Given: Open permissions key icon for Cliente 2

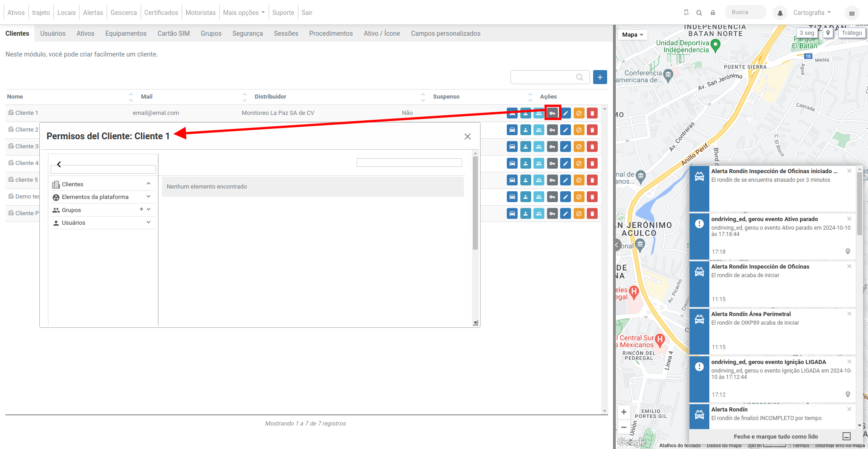Looking at the screenshot, I should pos(552,130).
